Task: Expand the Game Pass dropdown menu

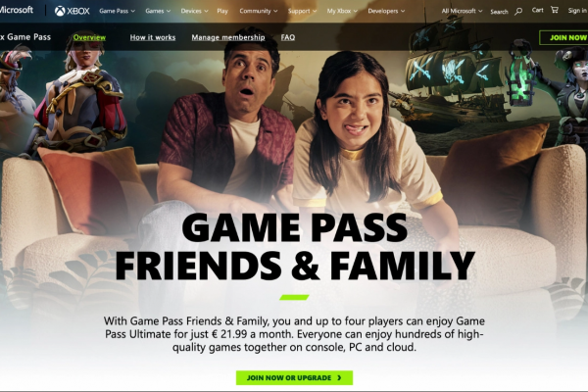Action: click(117, 11)
